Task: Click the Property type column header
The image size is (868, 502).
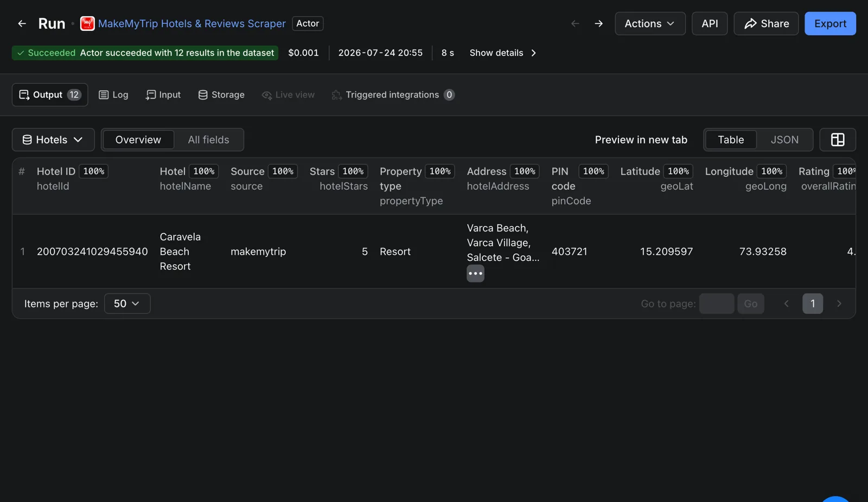Action: pos(401,178)
